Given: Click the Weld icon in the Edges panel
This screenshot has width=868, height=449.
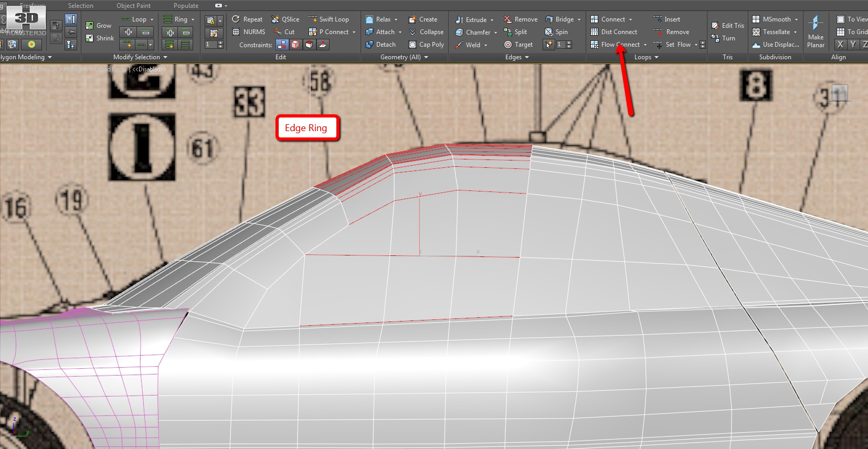Looking at the screenshot, I should coord(459,45).
